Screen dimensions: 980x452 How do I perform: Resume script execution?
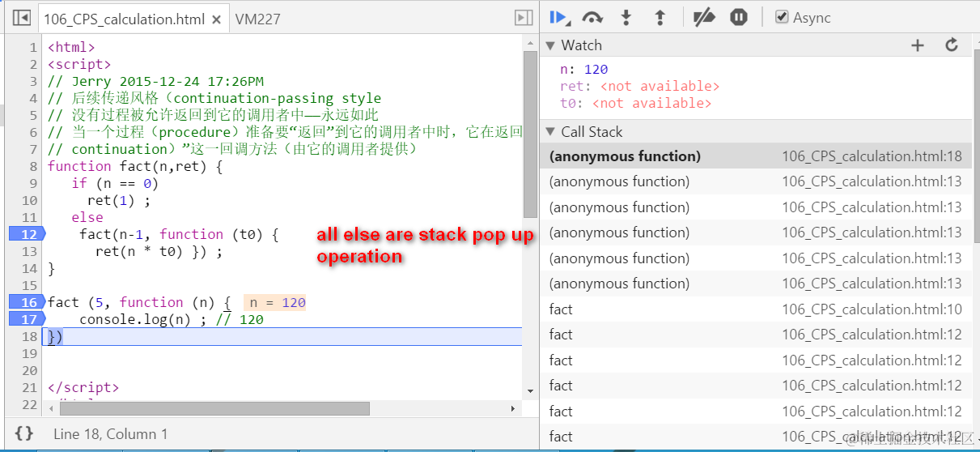point(558,17)
